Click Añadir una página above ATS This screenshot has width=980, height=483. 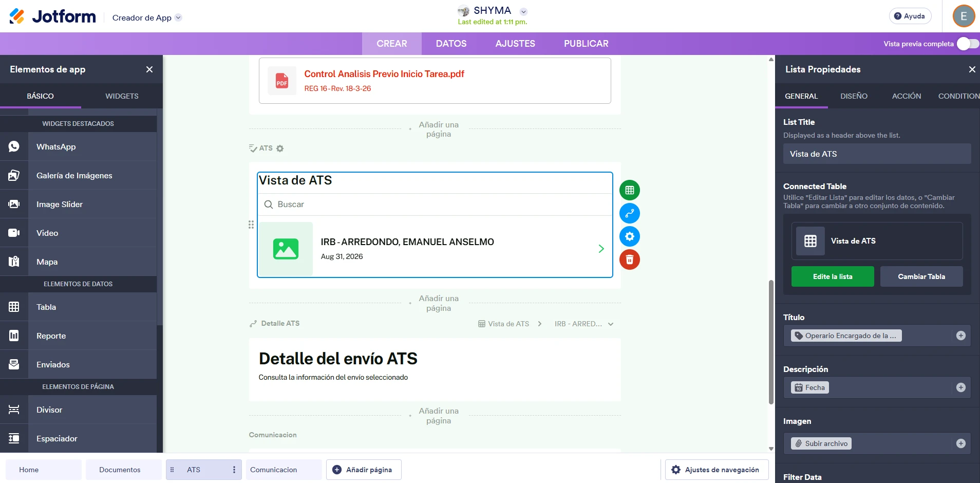point(438,129)
